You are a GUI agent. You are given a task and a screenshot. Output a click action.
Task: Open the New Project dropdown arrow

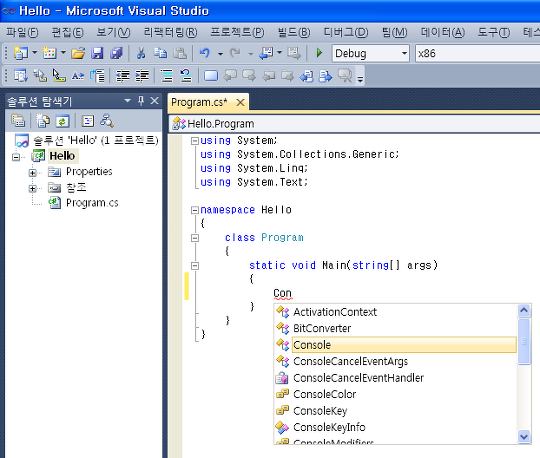(x=34, y=53)
